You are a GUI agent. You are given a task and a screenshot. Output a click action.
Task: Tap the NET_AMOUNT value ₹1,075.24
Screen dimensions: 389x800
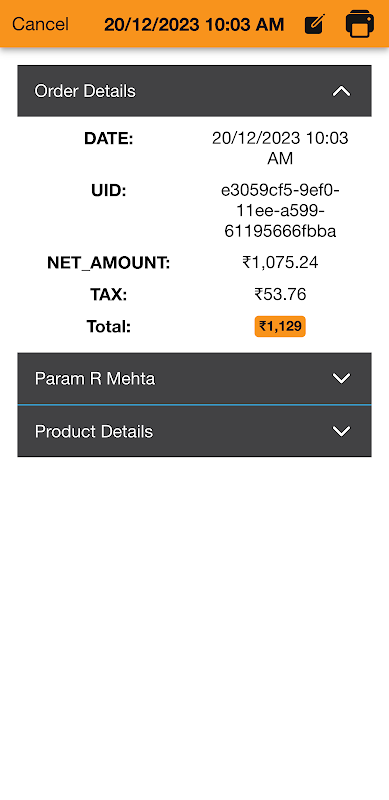tap(280, 263)
